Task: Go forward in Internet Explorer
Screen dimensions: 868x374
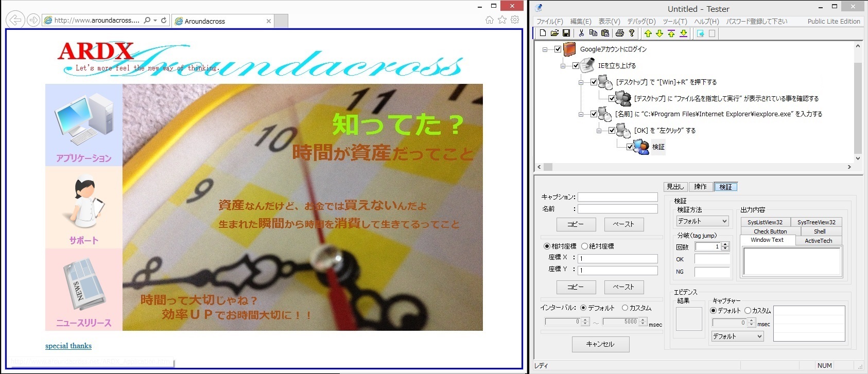Action: tap(33, 20)
